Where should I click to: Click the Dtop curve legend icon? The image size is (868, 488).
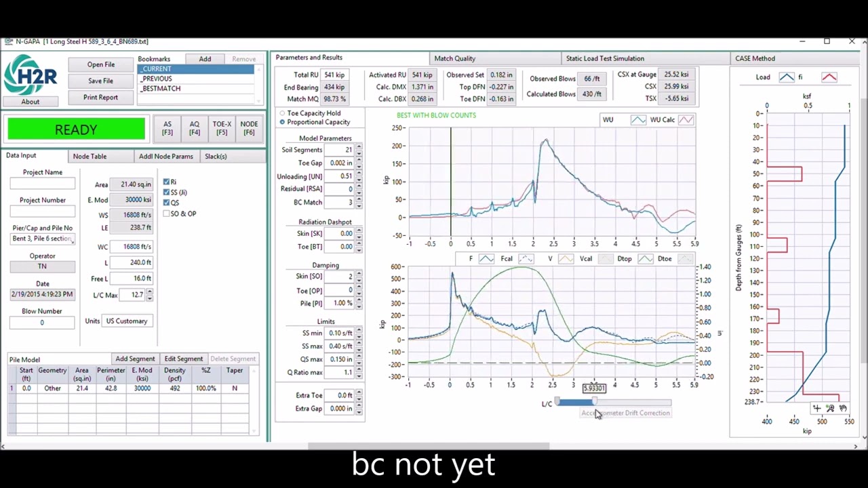(646, 259)
